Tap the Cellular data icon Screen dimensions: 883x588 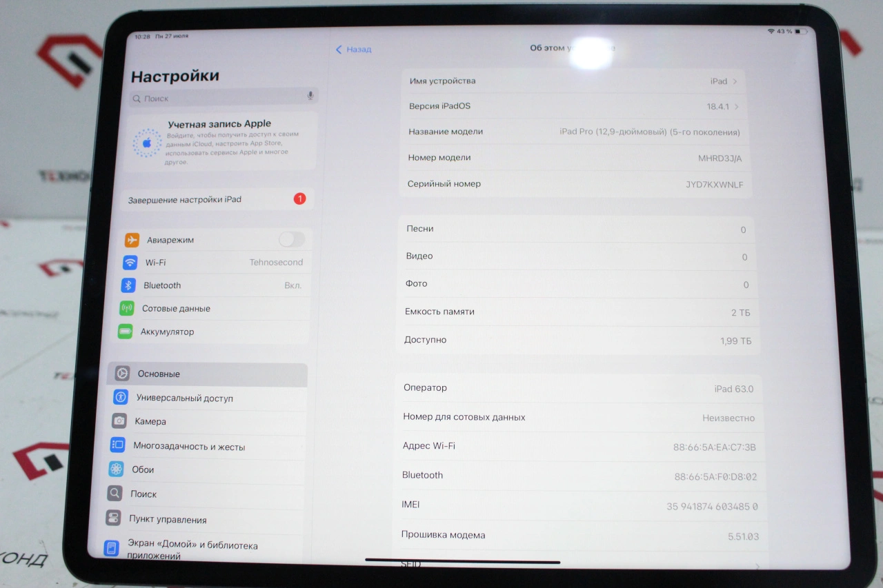pos(127,308)
